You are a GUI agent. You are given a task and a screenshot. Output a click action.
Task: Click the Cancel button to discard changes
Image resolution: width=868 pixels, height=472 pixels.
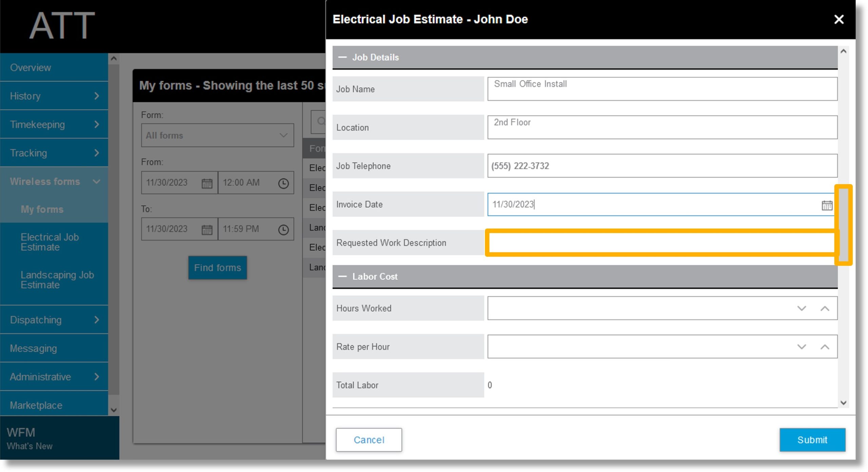[369, 439]
